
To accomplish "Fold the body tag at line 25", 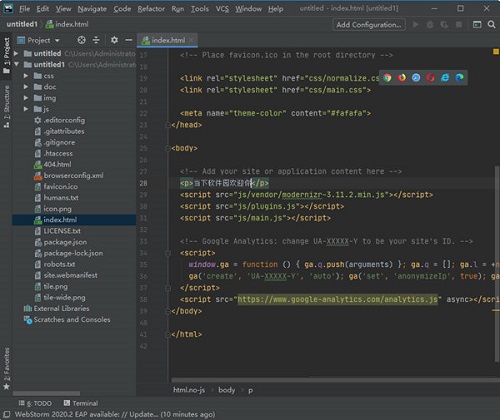I will tap(168, 149).
